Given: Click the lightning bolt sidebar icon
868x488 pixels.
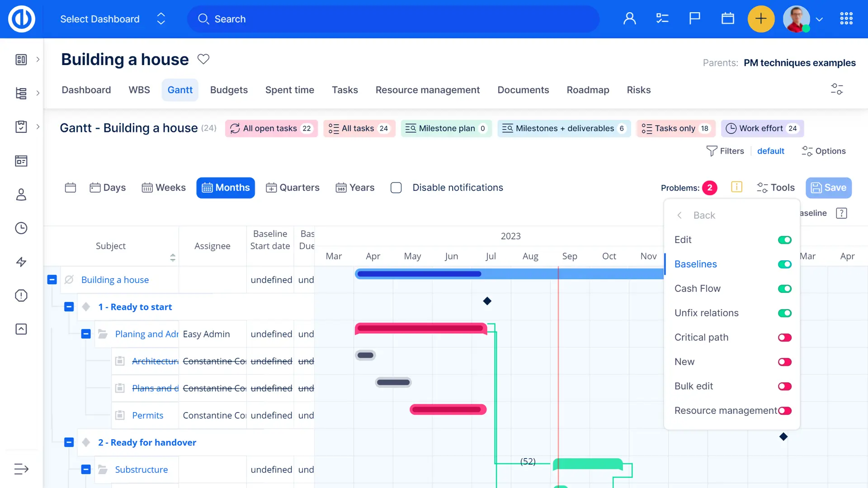Looking at the screenshot, I should [x=21, y=262].
